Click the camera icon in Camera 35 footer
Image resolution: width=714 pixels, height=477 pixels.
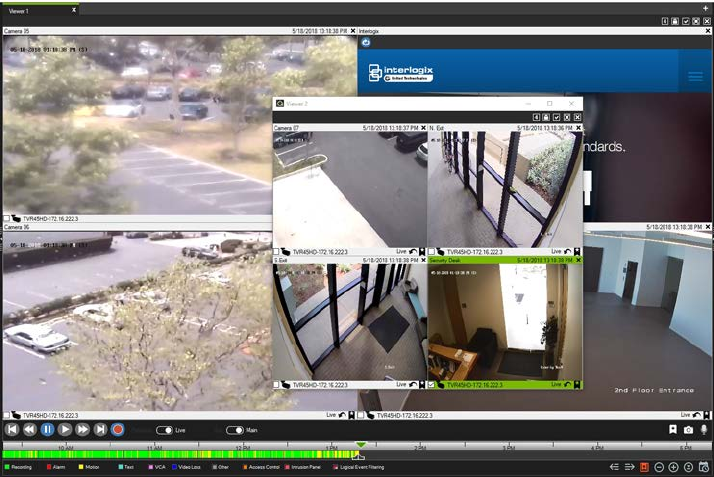click(16, 219)
